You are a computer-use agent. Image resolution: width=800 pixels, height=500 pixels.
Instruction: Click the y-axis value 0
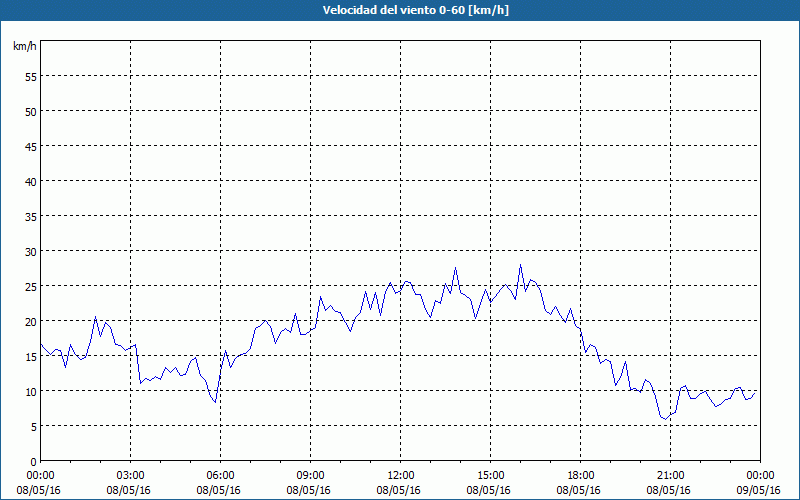34,462
